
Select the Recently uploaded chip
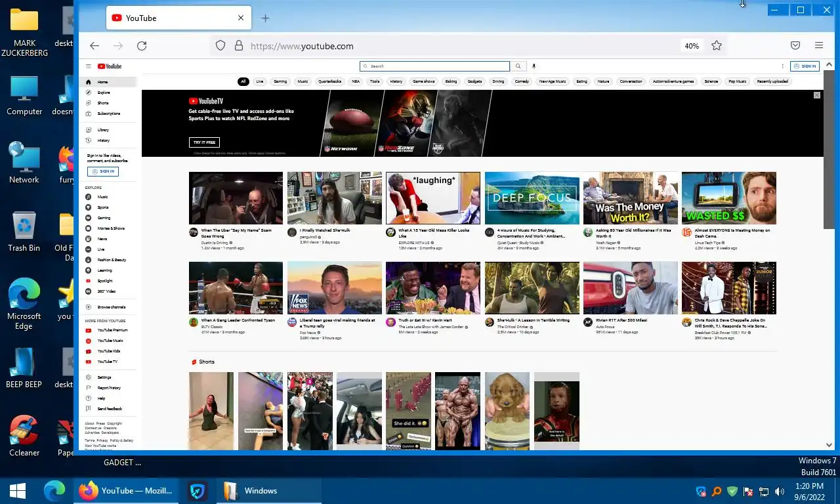pos(772,81)
